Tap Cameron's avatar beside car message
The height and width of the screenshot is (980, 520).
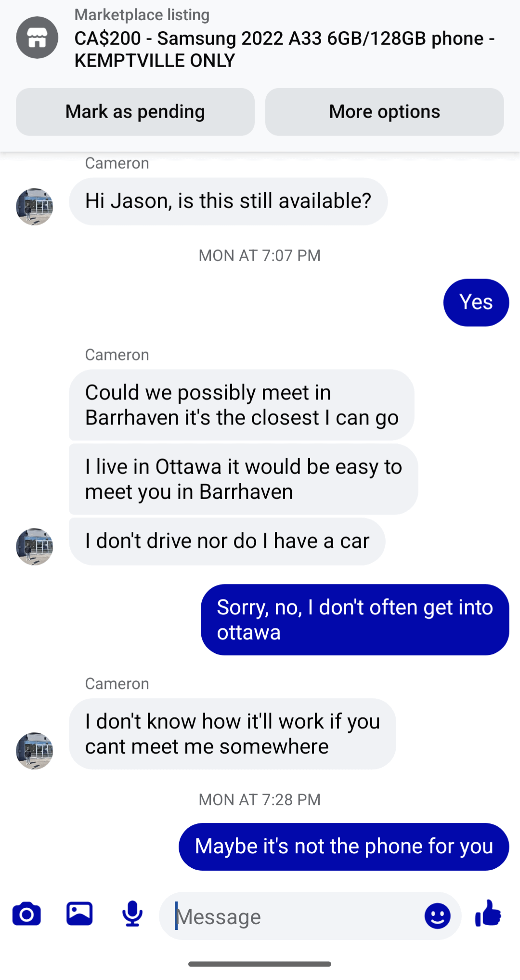coord(35,546)
